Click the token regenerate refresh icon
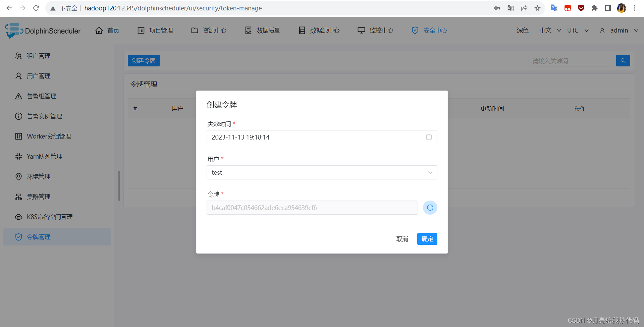644x327 pixels. point(430,208)
